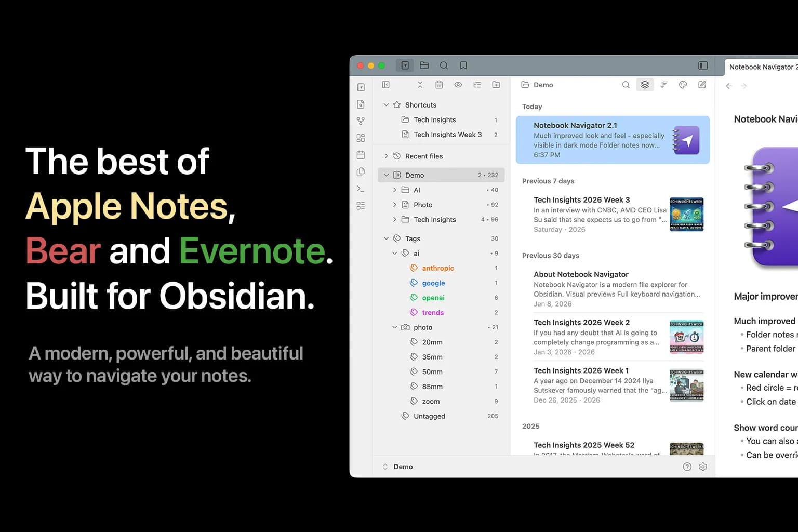The height and width of the screenshot is (532, 798).
Task: Open the command palette terminal ribbon icon
Action: (x=361, y=189)
